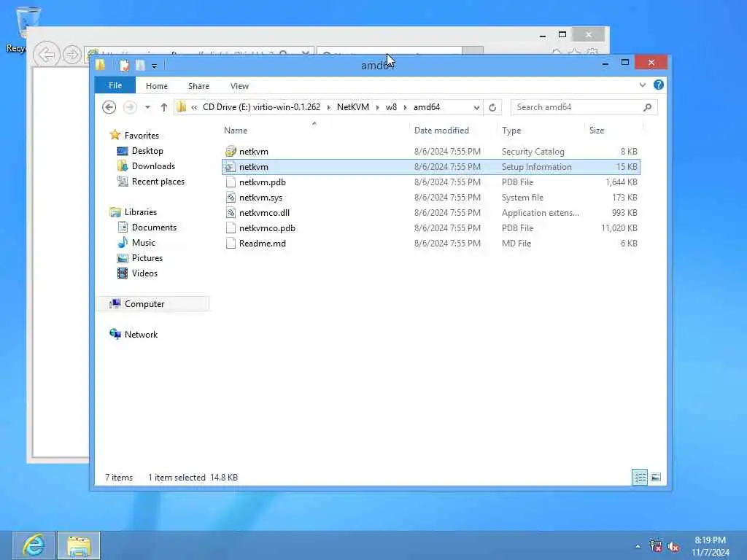Switch to Details view in the status bar

pyautogui.click(x=639, y=477)
